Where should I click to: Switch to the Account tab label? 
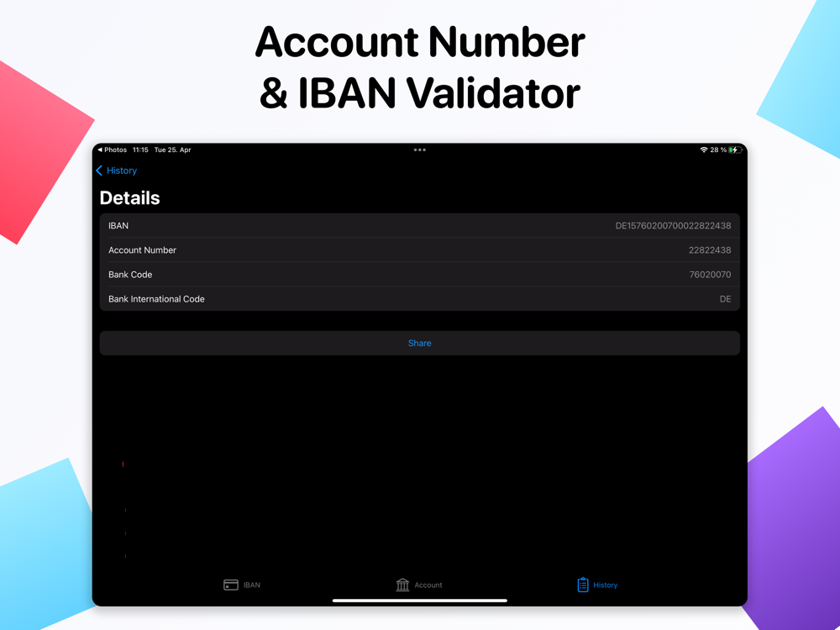(x=428, y=585)
